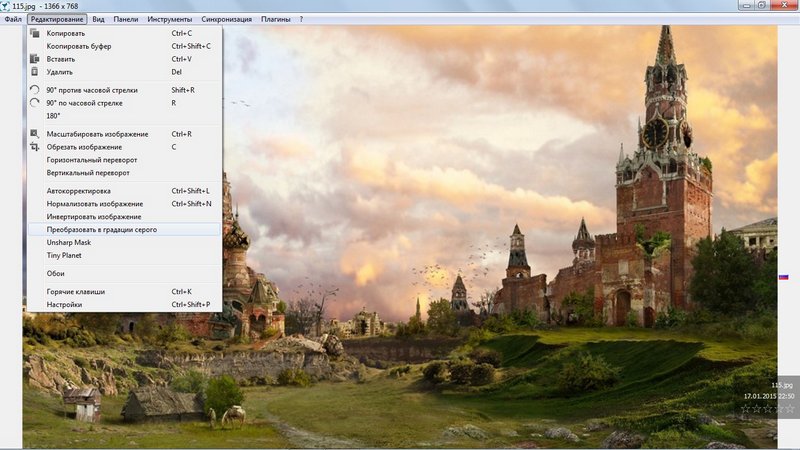Viewport: 800px width, 450px height.
Task: Click the paste icon beside Вставить
Action: [35, 59]
